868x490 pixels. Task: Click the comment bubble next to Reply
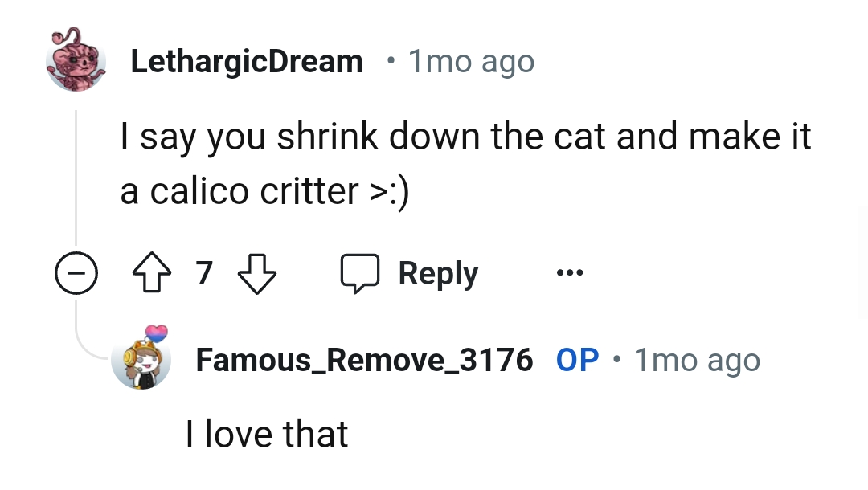(x=361, y=273)
